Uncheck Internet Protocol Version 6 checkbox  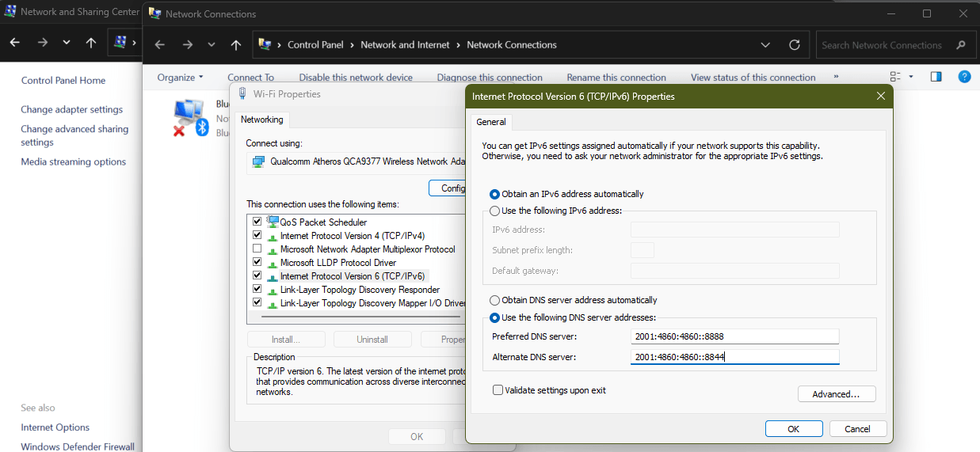tap(257, 276)
